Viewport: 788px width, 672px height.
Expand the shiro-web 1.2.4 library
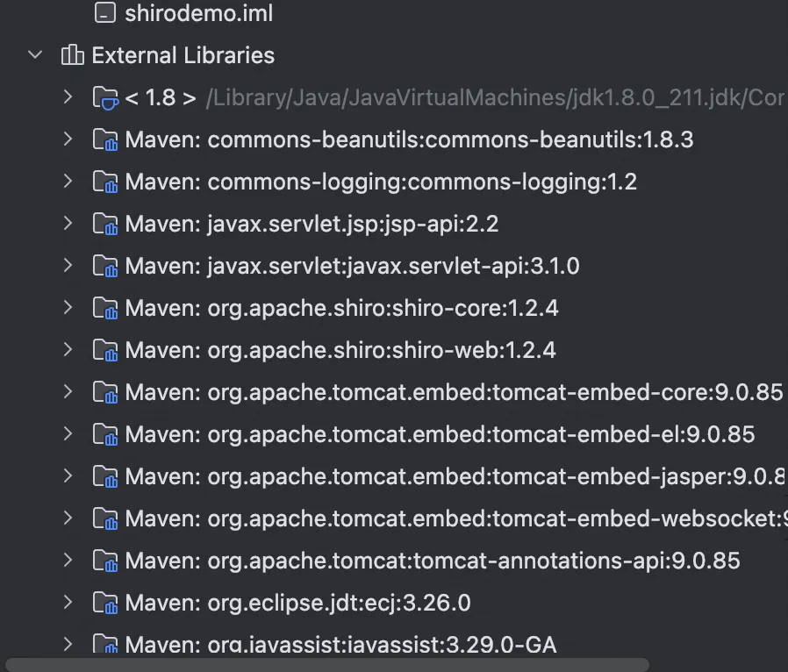pos(68,350)
